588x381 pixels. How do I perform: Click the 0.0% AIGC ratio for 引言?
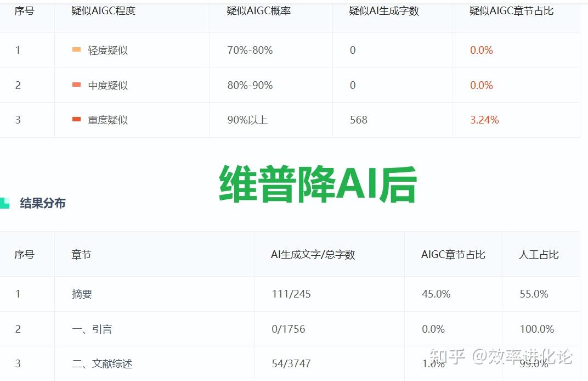coord(433,329)
